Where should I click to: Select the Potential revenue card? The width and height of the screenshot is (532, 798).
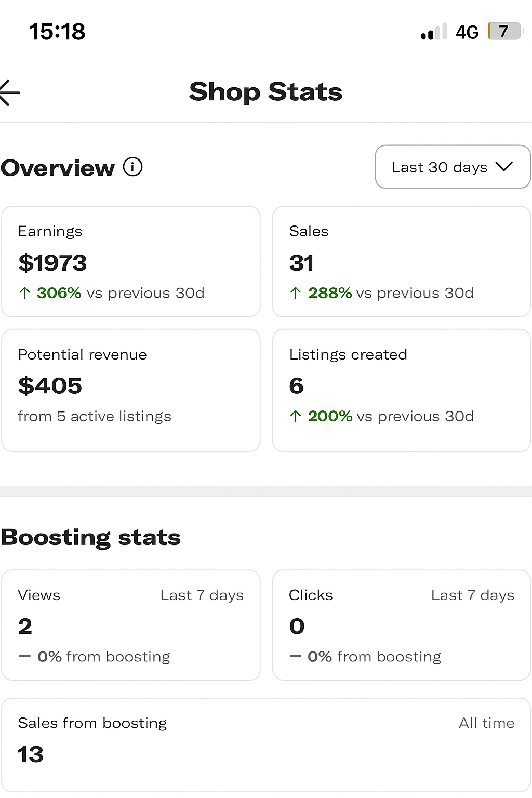(131, 390)
